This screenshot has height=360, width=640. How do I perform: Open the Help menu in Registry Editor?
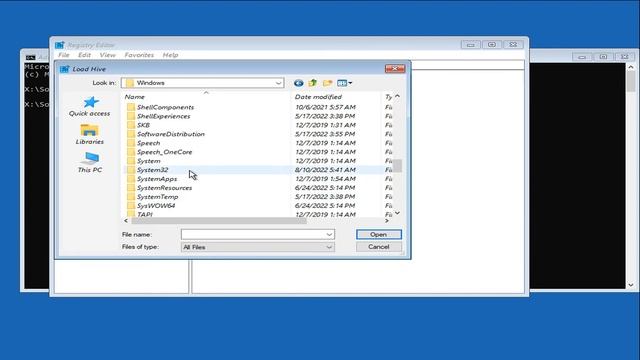pyautogui.click(x=170, y=55)
